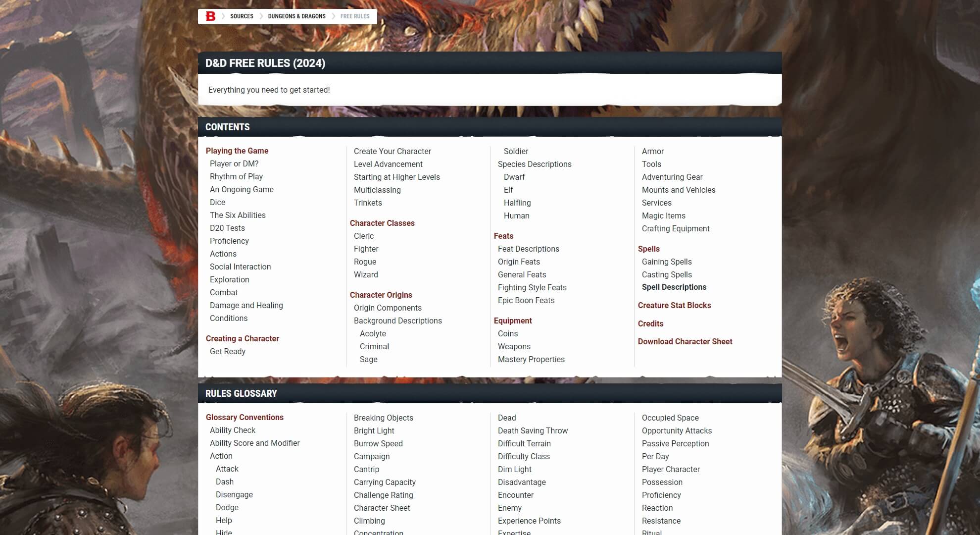The width and height of the screenshot is (980, 535).
Task: Open the Sources breadcrumb
Action: 242,16
